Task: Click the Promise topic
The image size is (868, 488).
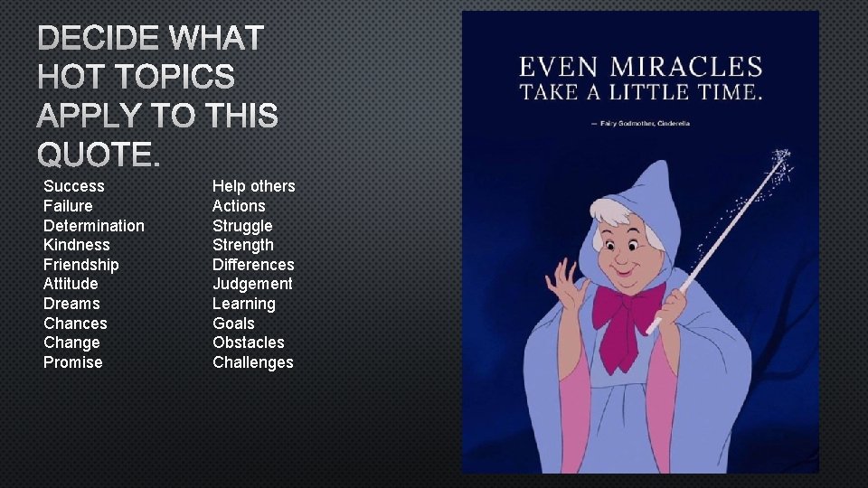Action: [x=73, y=362]
